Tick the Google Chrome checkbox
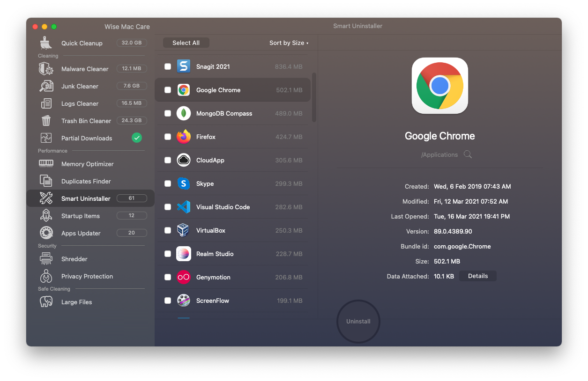 pyautogui.click(x=168, y=90)
